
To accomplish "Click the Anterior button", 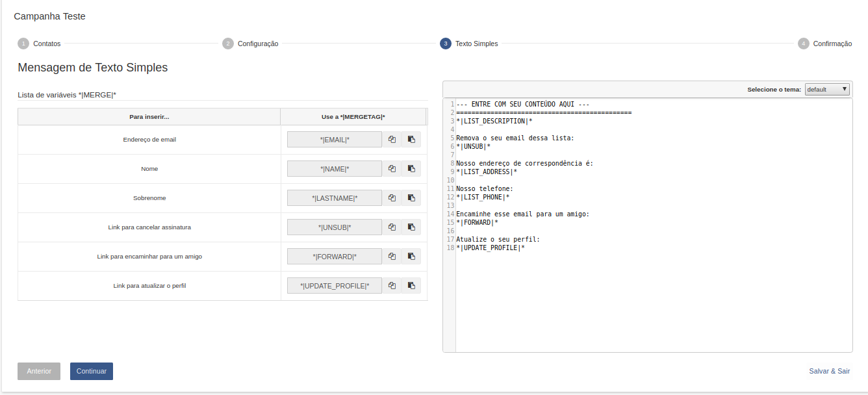I will click(39, 371).
